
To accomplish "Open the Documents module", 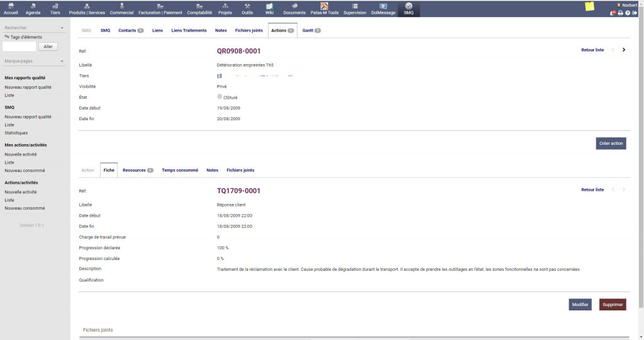I will pos(294,9).
